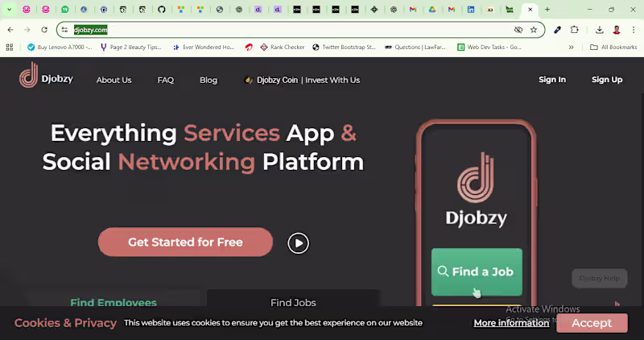Open the Djobzy Help chat widget
The width and height of the screenshot is (644, 340).
click(x=599, y=278)
